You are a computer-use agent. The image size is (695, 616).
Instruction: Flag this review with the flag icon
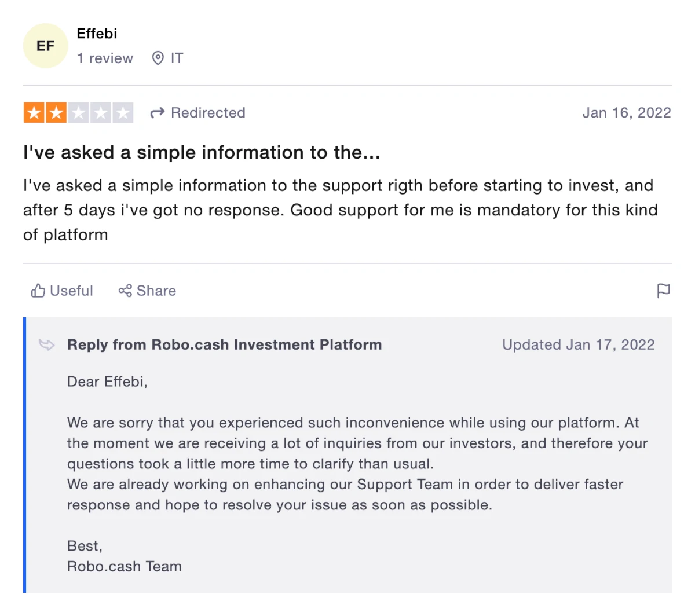pyautogui.click(x=664, y=291)
